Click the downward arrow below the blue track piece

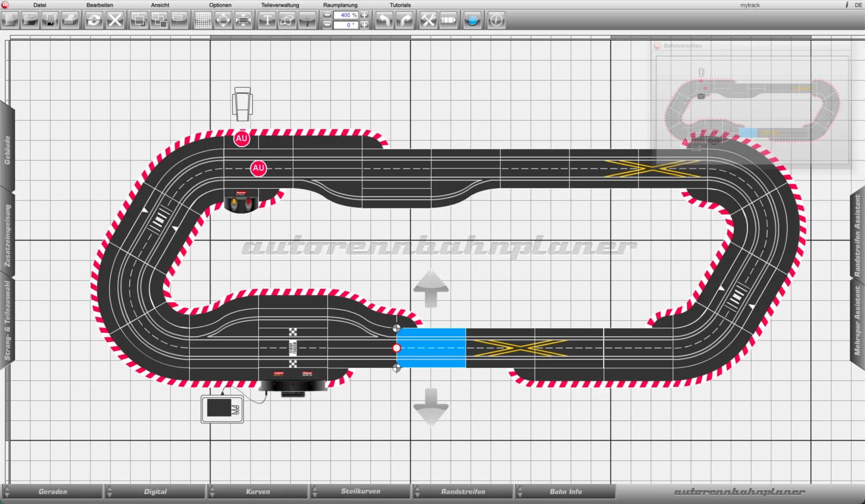(431, 407)
